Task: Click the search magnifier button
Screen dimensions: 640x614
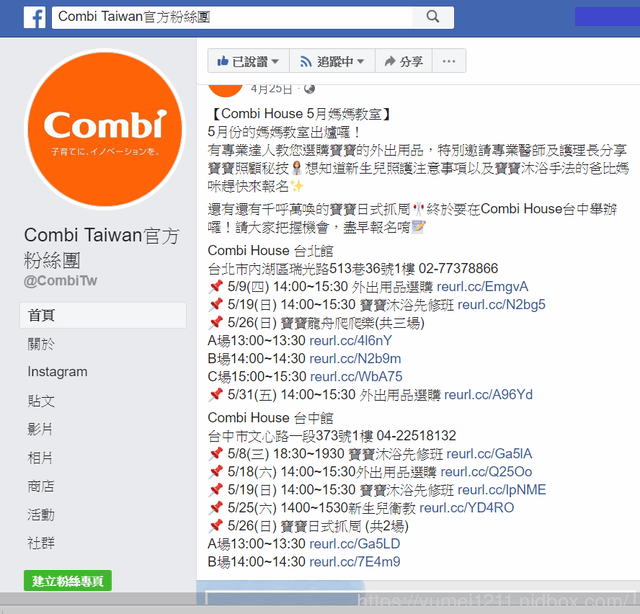Action: [x=433, y=17]
